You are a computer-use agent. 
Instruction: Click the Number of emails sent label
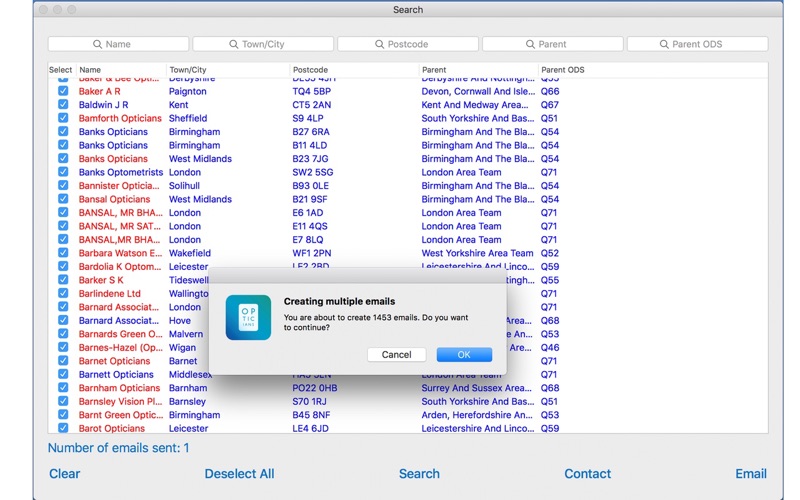(118, 448)
